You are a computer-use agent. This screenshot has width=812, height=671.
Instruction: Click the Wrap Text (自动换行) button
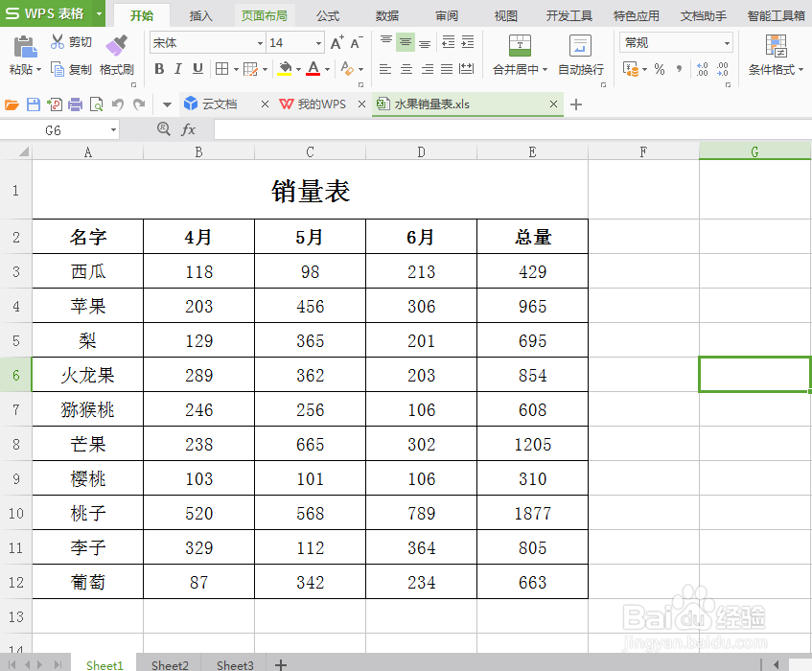pyautogui.click(x=581, y=56)
